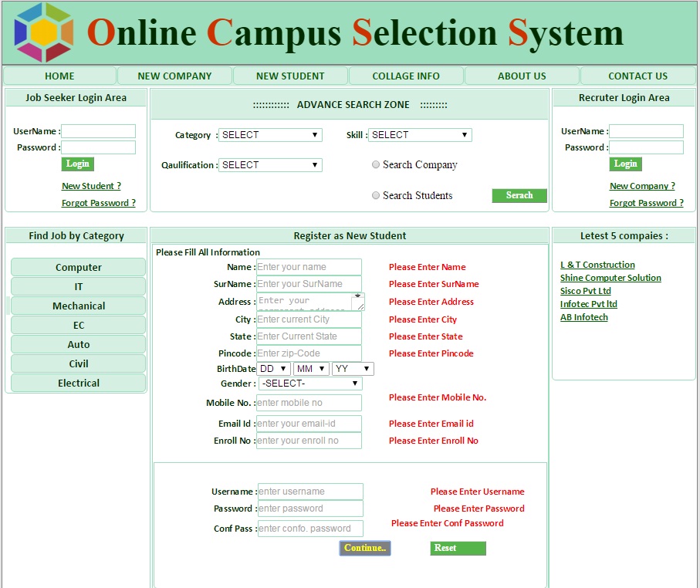Image resolution: width=700 pixels, height=588 pixels.
Task: Choose birth day from DD dropdown
Action: pos(273,369)
